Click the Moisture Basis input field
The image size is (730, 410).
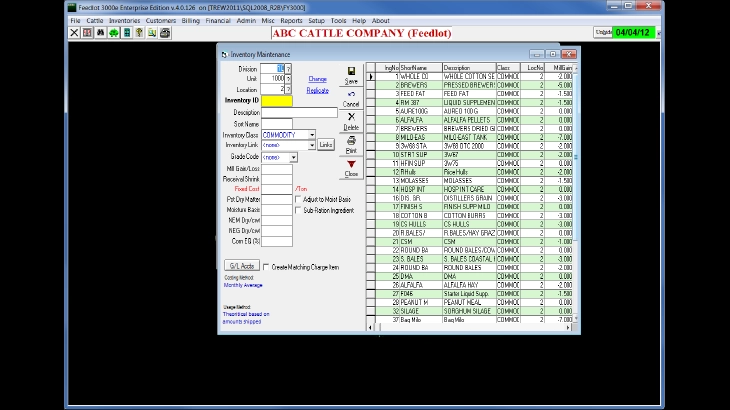pyautogui.click(x=277, y=210)
